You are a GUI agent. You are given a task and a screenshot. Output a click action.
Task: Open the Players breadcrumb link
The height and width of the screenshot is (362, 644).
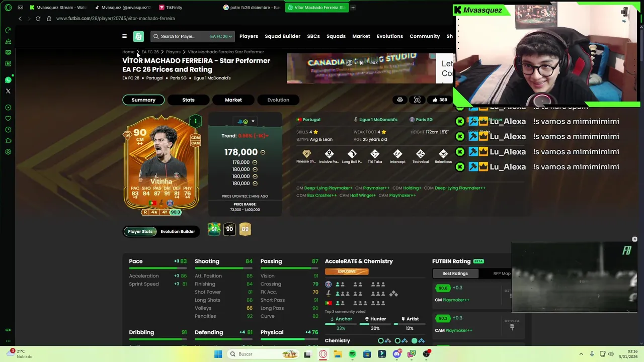[173, 52]
